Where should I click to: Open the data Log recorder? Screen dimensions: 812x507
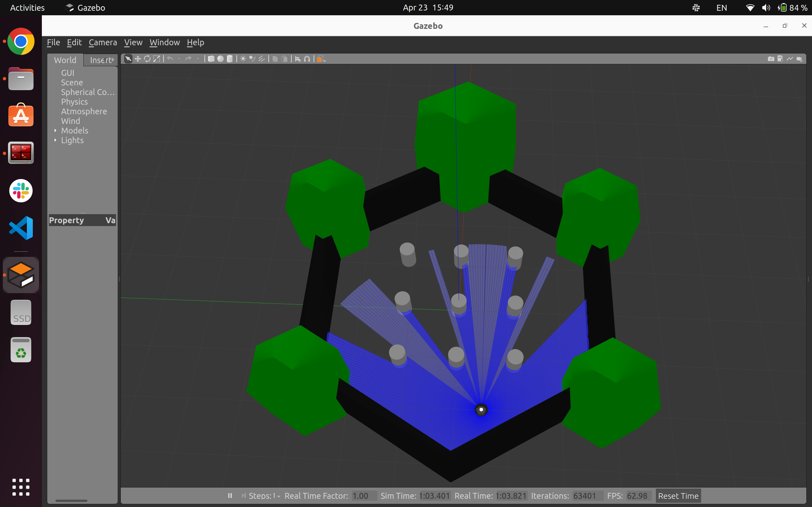pyautogui.click(x=780, y=59)
